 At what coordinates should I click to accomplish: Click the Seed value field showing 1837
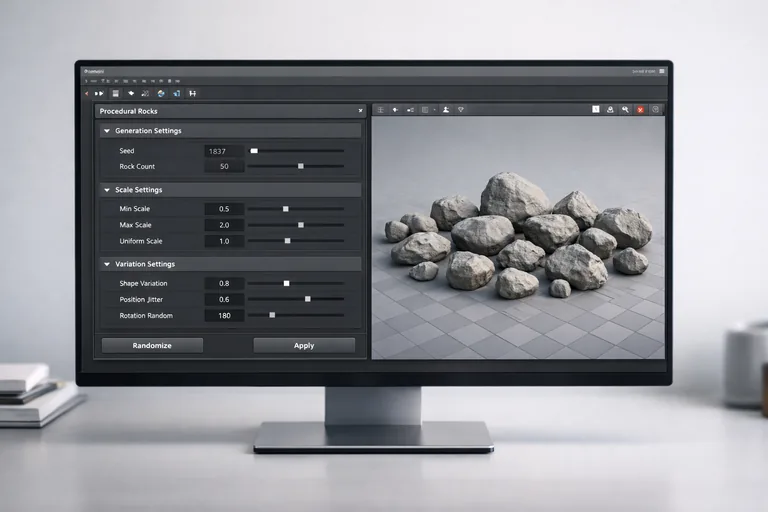[x=224, y=151]
